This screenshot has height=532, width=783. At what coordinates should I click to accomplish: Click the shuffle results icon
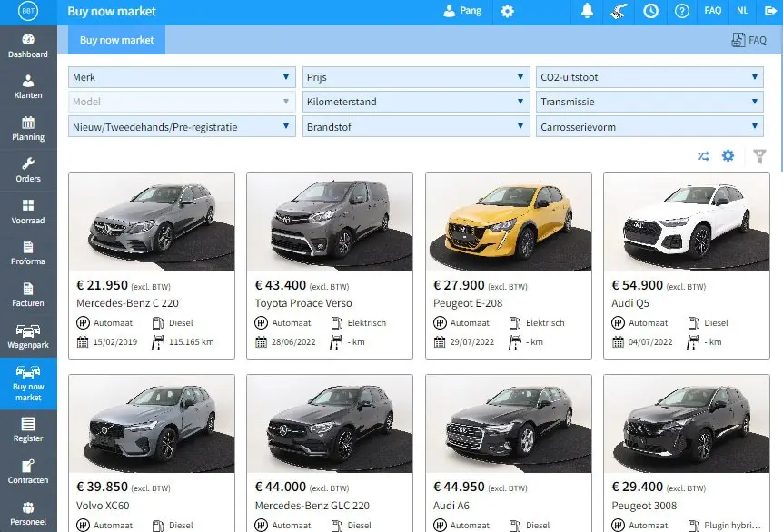pyautogui.click(x=703, y=156)
